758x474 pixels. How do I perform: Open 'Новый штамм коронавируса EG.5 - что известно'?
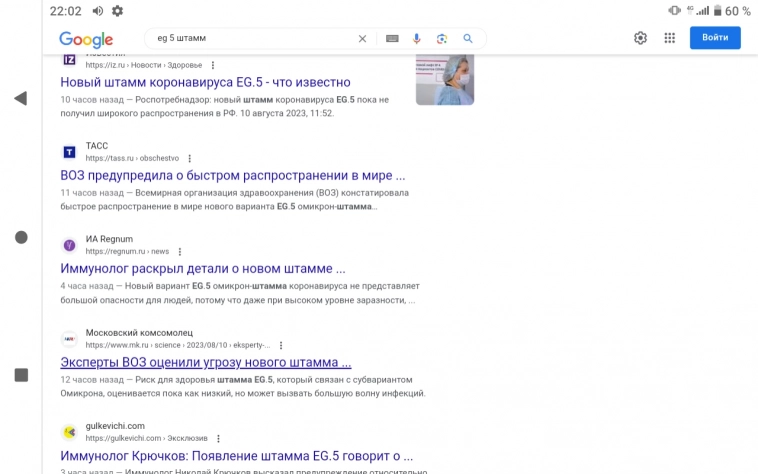click(x=205, y=82)
